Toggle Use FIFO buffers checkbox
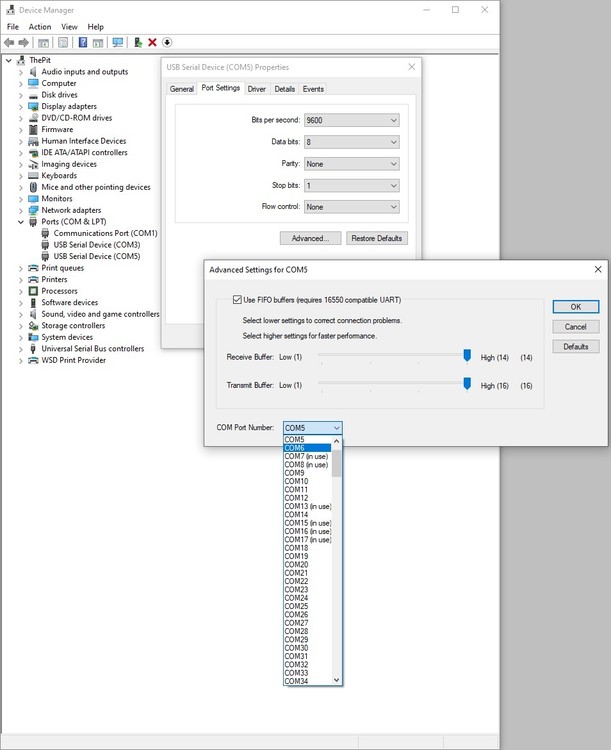611x750 pixels. [237, 299]
